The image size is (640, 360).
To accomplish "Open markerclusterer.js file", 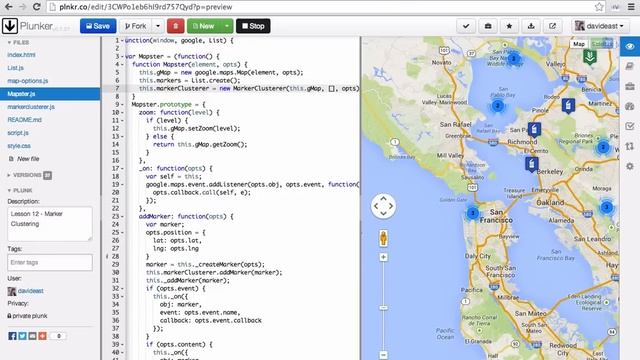I will (x=31, y=107).
